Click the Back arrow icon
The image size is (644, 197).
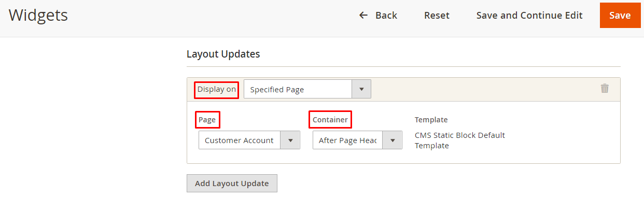click(x=363, y=16)
